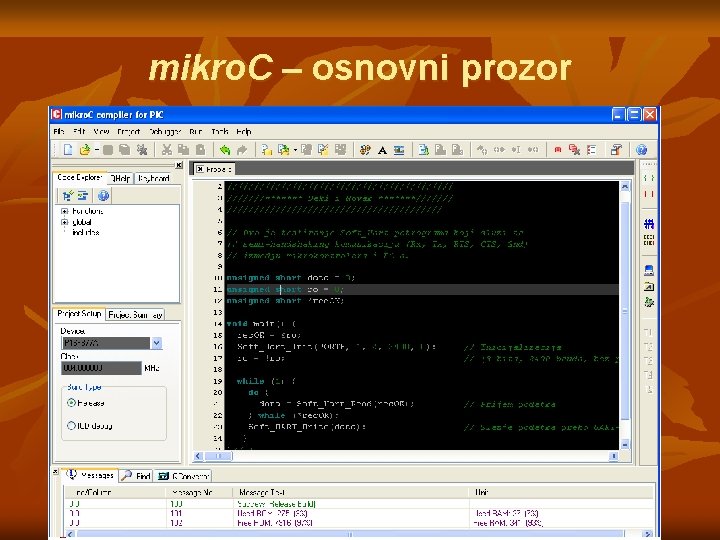
Task: Switch to the Messages tab
Action: point(91,475)
